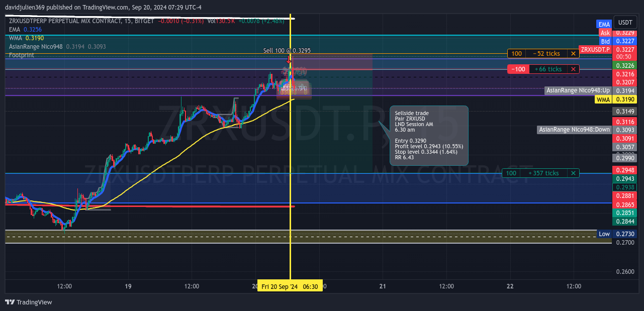This screenshot has height=311, width=644.
Task: Cancel the teal 100 +357 ticks order
Action: (573, 173)
